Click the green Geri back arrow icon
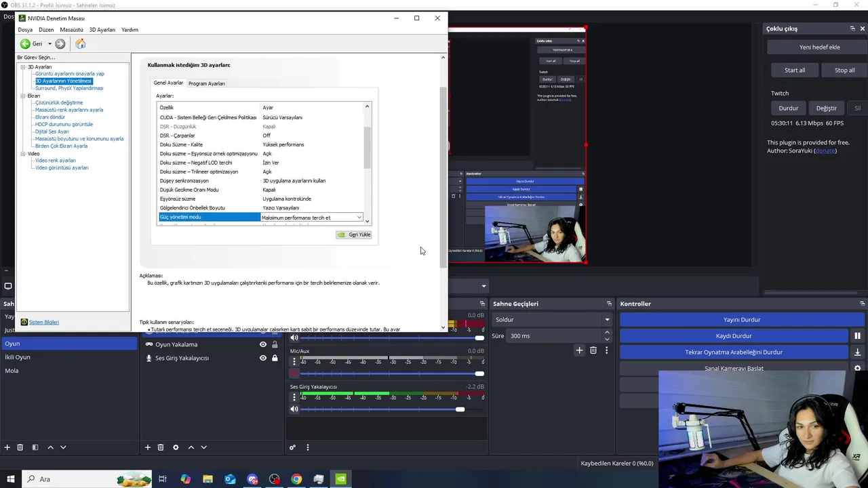This screenshot has width=868, height=488. click(25, 44)
